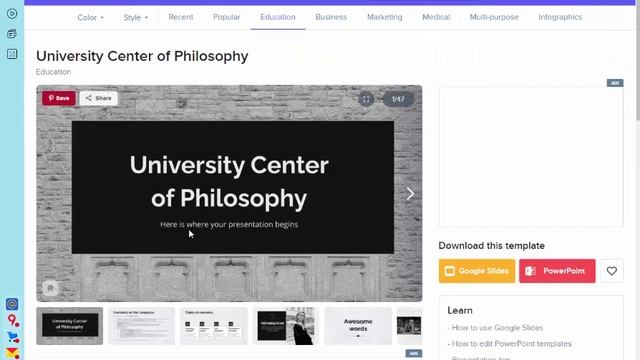
Task: Open the Share options on the preview
Action: coord(99,98)
